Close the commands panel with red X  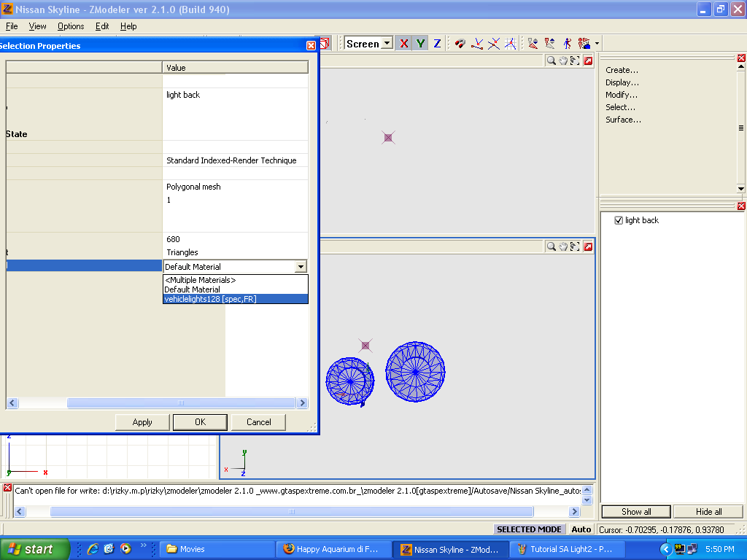pos(741,58)
